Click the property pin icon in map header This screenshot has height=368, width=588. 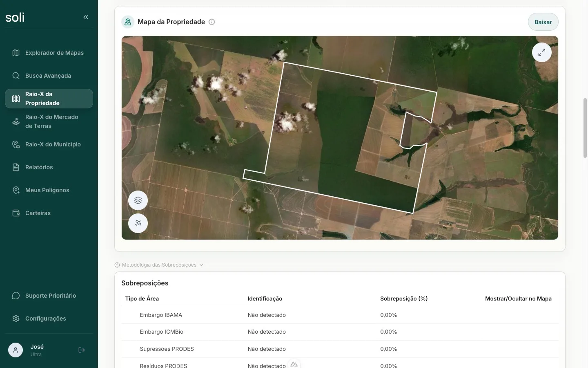point(128,22)
